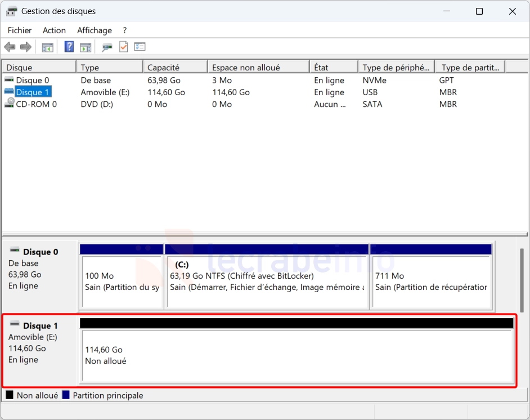The height and width of the screenshot is (420, 530).
Task: Select the C: NTFS BitLocker partition block
Action: 266,282
